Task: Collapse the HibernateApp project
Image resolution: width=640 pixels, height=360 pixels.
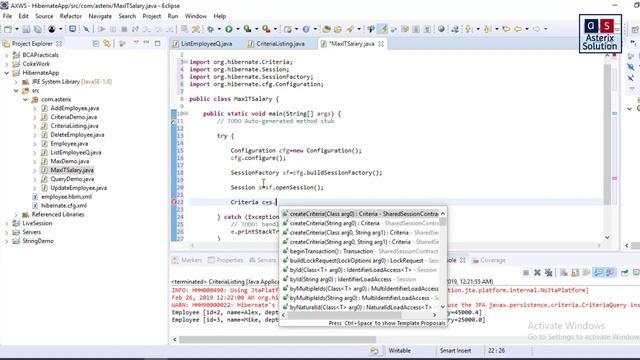Action: pyautogui.click(x=7, y=73)
